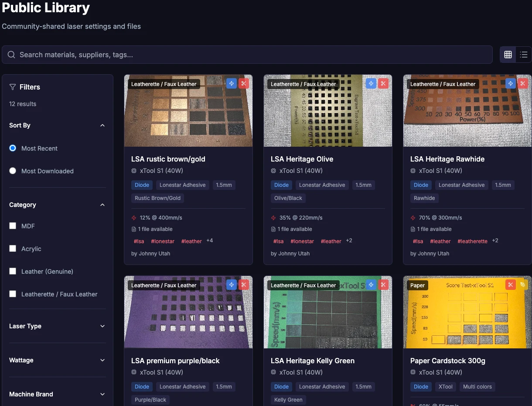This screenshot has width=532, height=406.
Task: Click red scissors icon on LSA Heritage Kelly Green
Action: click(383, 285)
